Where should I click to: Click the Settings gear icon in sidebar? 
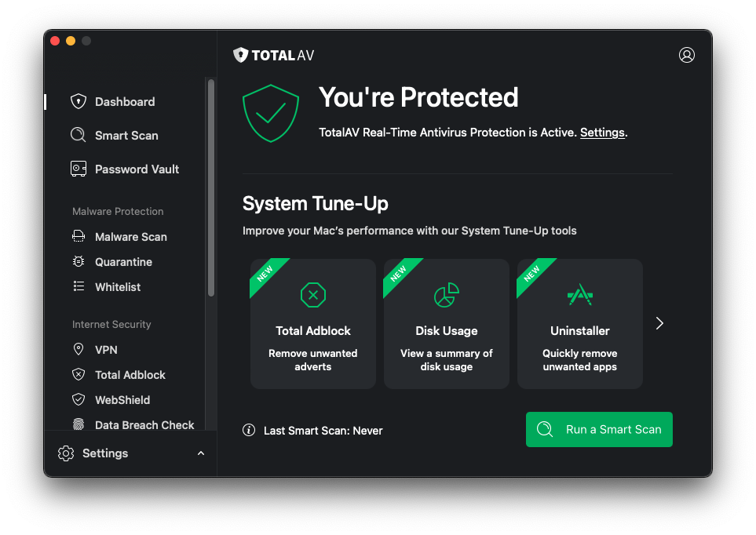tap(66, 453)
